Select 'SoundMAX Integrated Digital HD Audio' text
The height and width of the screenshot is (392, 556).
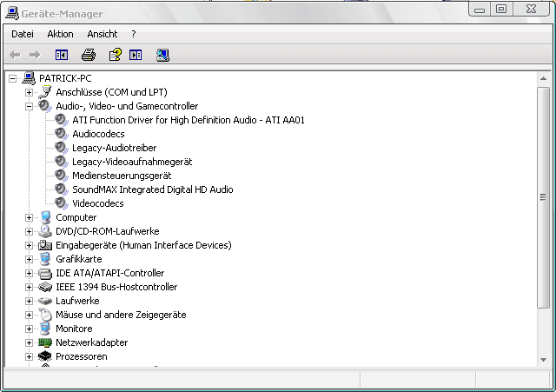(x=153, y=189)
